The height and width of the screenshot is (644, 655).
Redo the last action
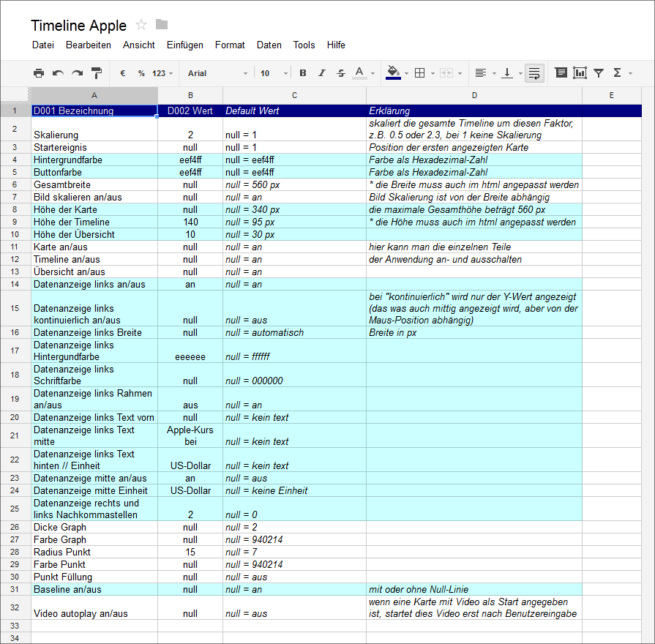click(78, 73)
